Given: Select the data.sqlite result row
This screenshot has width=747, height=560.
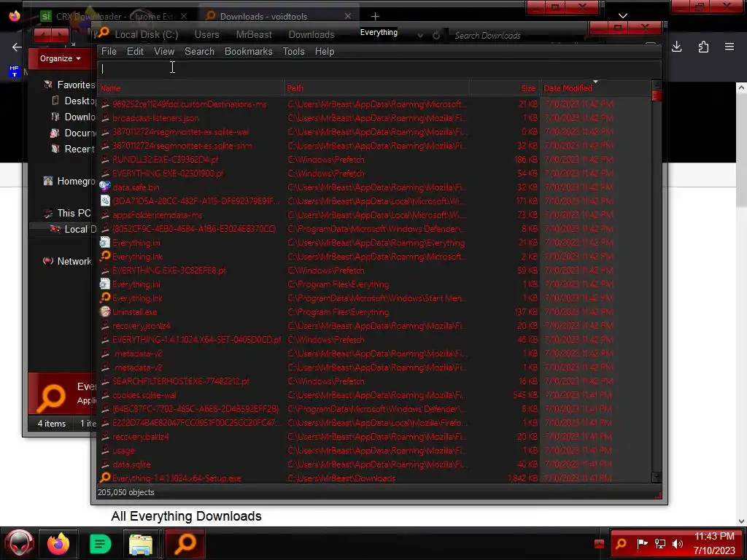Looking at the screenshot, I should (374, 464).
